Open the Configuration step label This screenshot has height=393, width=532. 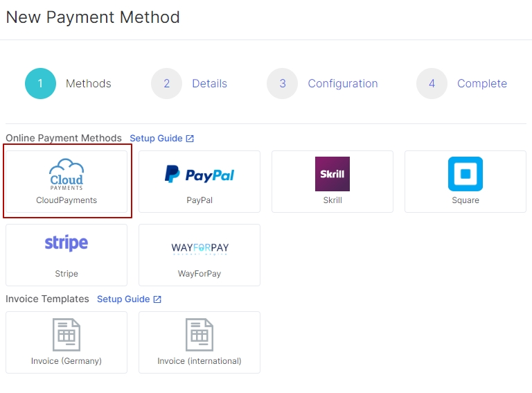pyautogui.click(x=343, y=84)
